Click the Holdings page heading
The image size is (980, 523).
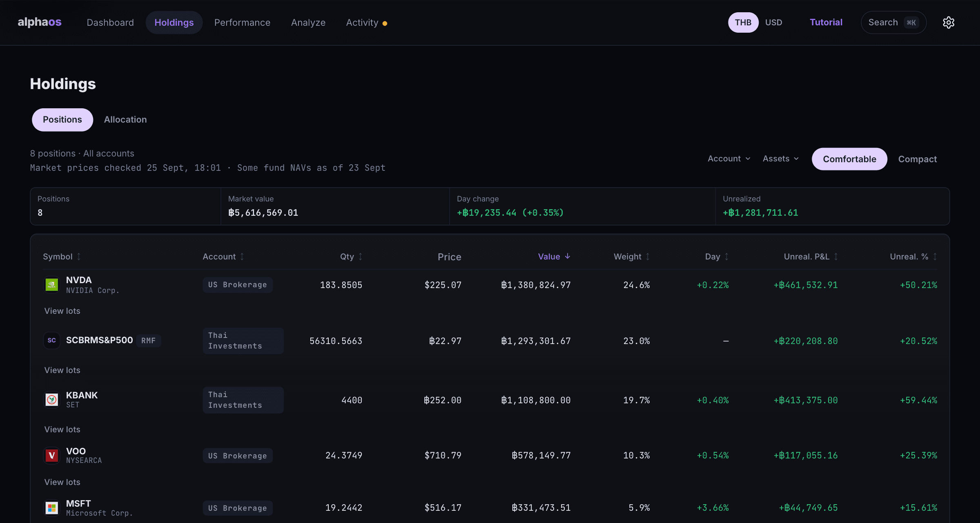[63, 84]
